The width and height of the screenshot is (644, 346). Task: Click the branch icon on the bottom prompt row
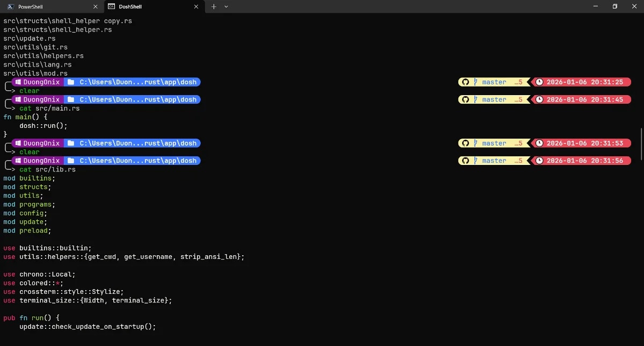[x=475, y=160]
